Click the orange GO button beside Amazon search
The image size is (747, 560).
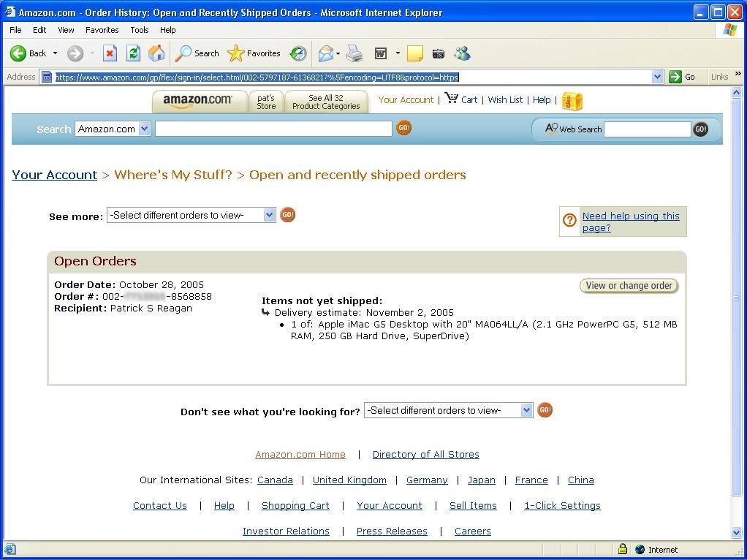[x=403, y=128]
